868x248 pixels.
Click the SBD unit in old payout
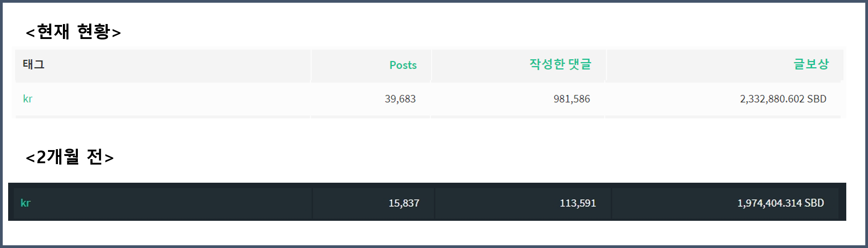tap(814, 203)
